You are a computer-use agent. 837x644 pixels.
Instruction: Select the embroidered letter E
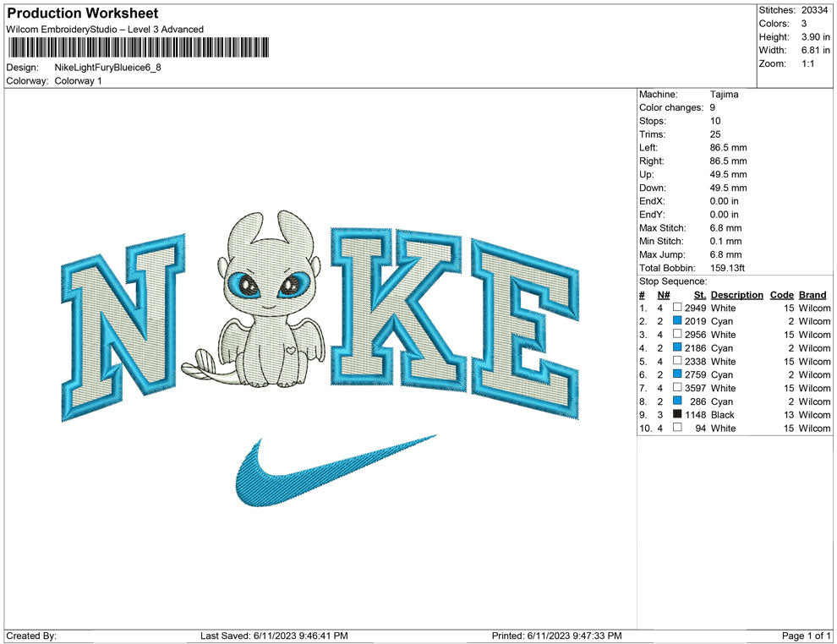(525, 330)
